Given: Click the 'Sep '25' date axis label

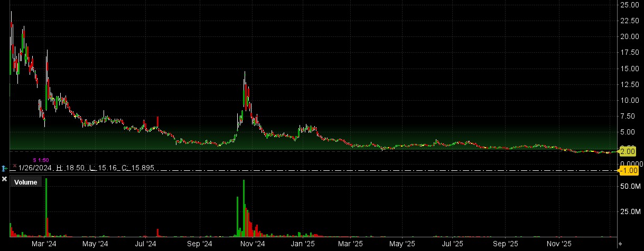Looking at the screenshot, I should (x=506, y=244).
